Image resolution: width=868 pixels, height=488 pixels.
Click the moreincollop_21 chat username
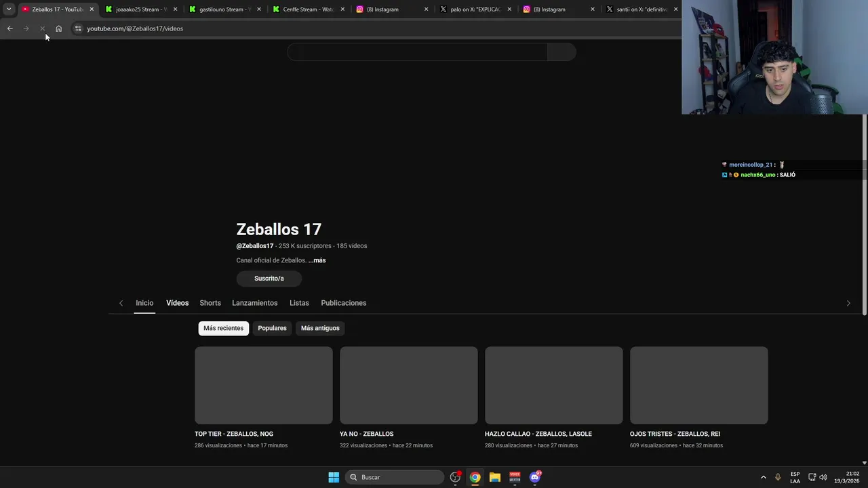751,165
